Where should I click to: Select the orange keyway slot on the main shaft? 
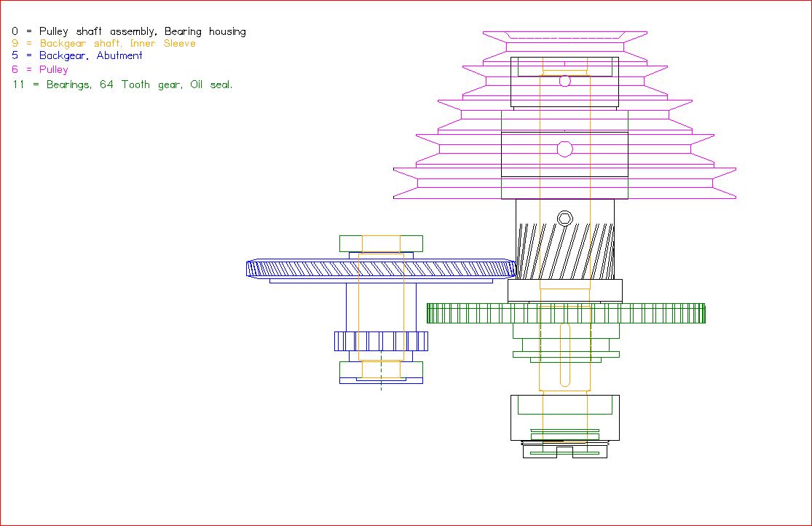click(x=565, y=355)
